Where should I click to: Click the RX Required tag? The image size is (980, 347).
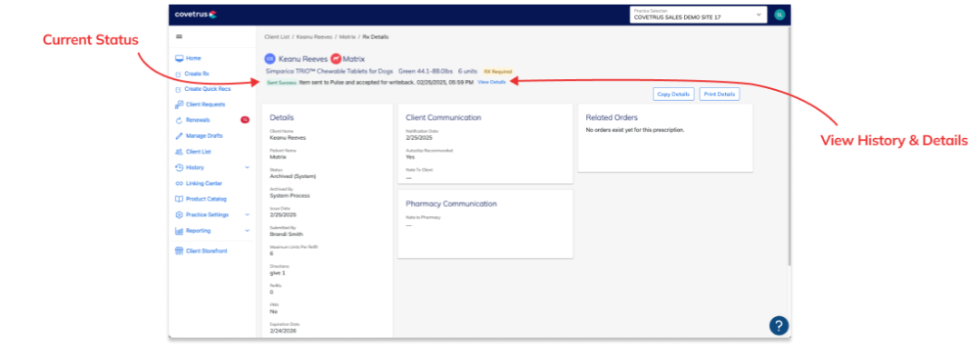(497, 72)
